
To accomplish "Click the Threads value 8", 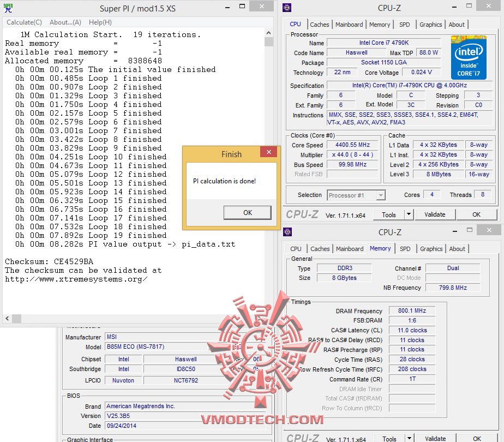I will [483, 194].
